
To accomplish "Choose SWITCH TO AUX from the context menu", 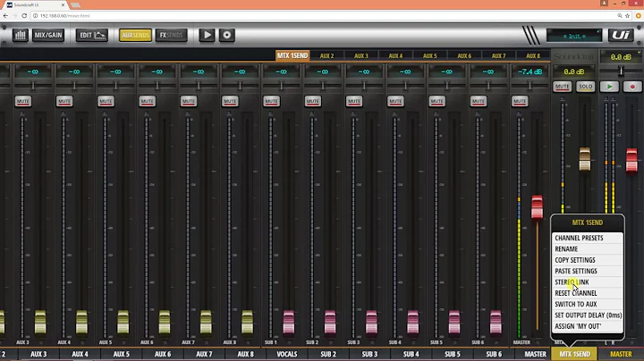I will pos(588,305).
